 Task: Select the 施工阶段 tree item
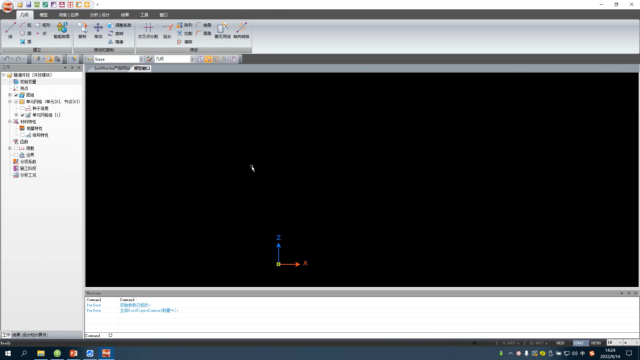click(x=28, y=169)
